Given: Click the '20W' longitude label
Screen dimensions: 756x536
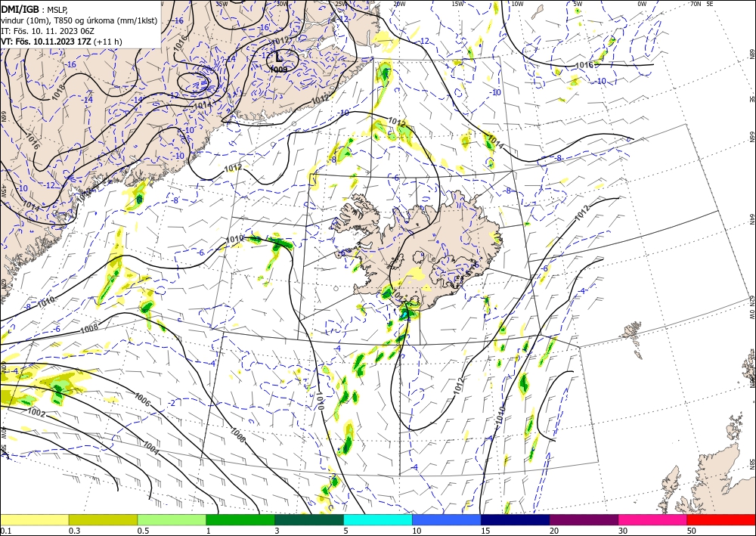Looking at the screenshot, I should (x=398, y=4).
